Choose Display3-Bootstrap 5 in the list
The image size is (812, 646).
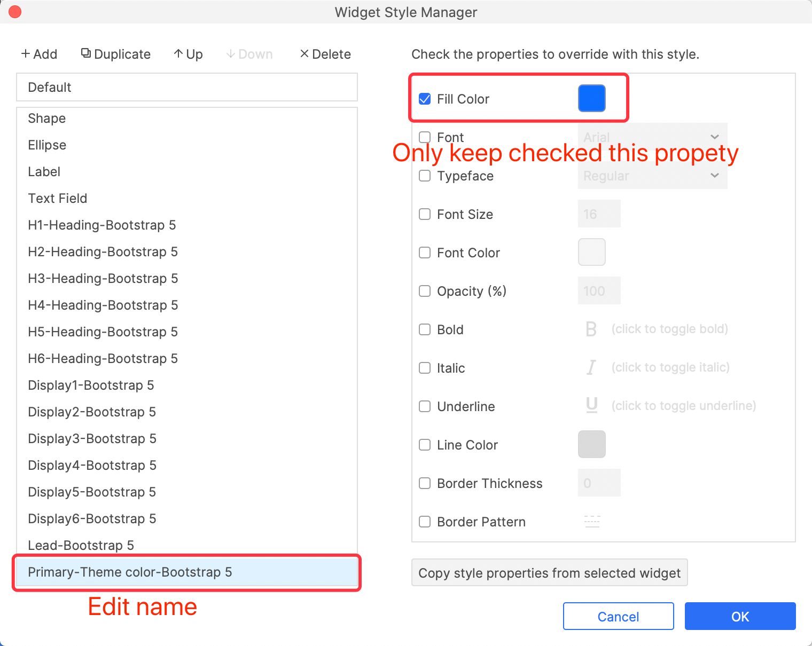pyautogui.click(x=92, y=438)
